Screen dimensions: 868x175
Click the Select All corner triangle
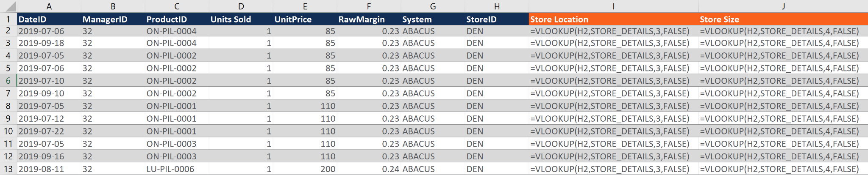pos(9,6)
